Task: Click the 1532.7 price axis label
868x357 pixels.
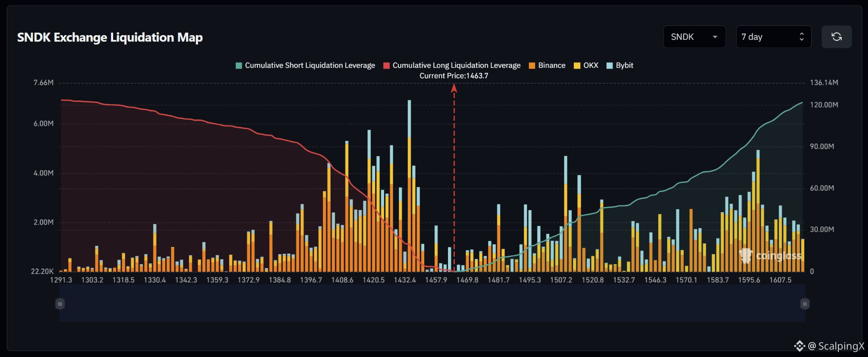Action: click(624, 280)
